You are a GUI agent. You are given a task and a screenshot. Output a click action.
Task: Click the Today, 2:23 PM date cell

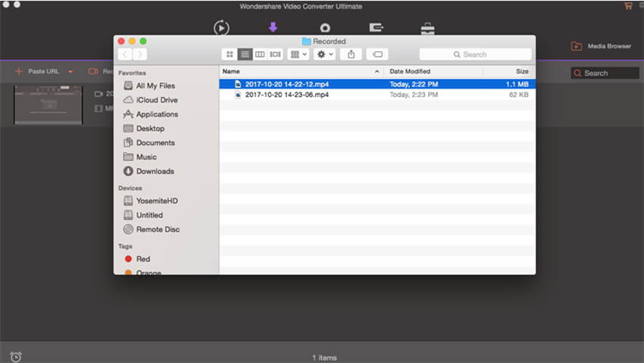pyautogui.click(x=414, y=95)
